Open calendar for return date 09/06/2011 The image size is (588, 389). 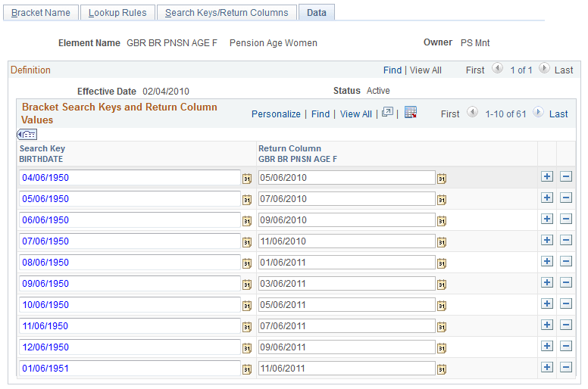[x=441, y=348]
